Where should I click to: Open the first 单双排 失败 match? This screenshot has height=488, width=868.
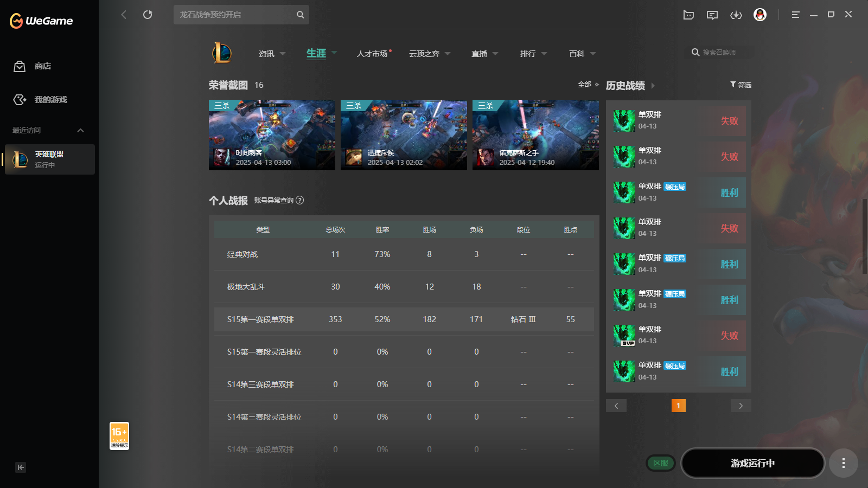tap(678, 121)
